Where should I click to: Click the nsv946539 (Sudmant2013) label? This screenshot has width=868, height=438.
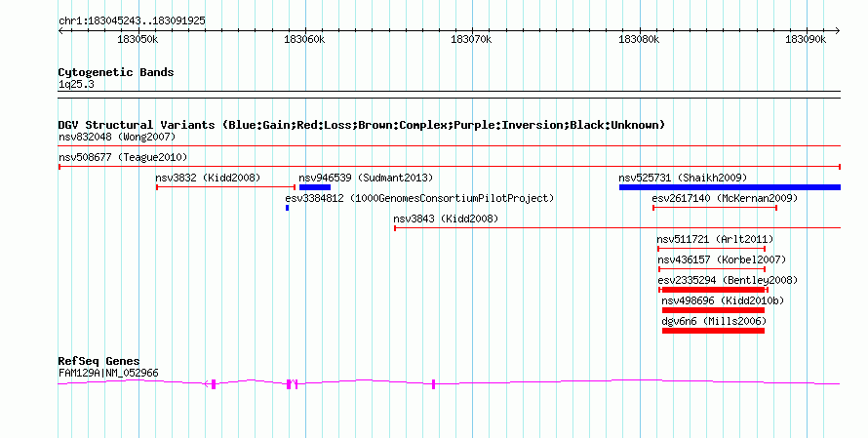click(366, 178)
